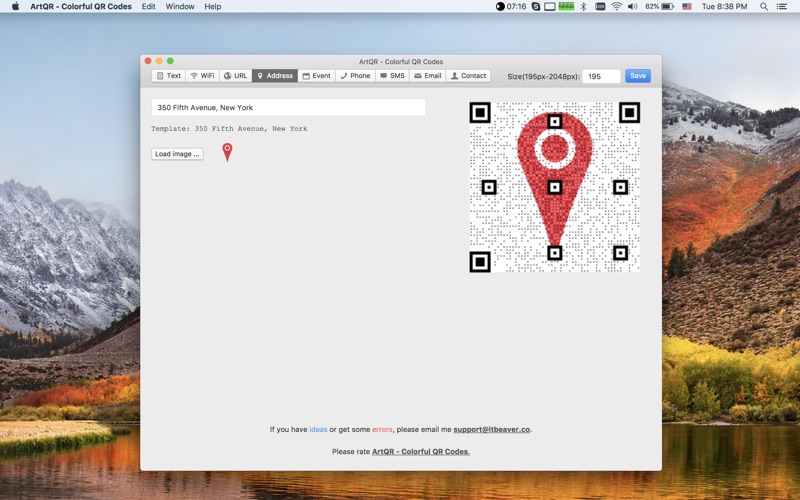Viewport: 800px width, 500px height.
Task: Open the ArtQR application menu
Action: click(x=81, y=7)
